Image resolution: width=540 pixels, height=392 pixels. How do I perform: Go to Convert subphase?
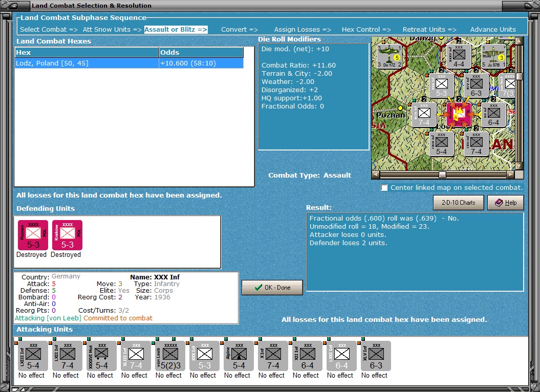240,30
